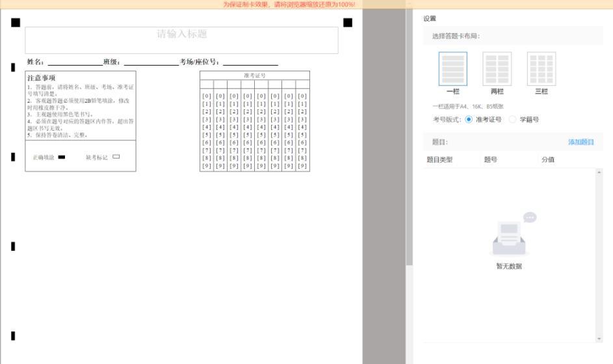Click the 题目类型 column header
This screenshot has width=613, height=364.
point(439,159)
